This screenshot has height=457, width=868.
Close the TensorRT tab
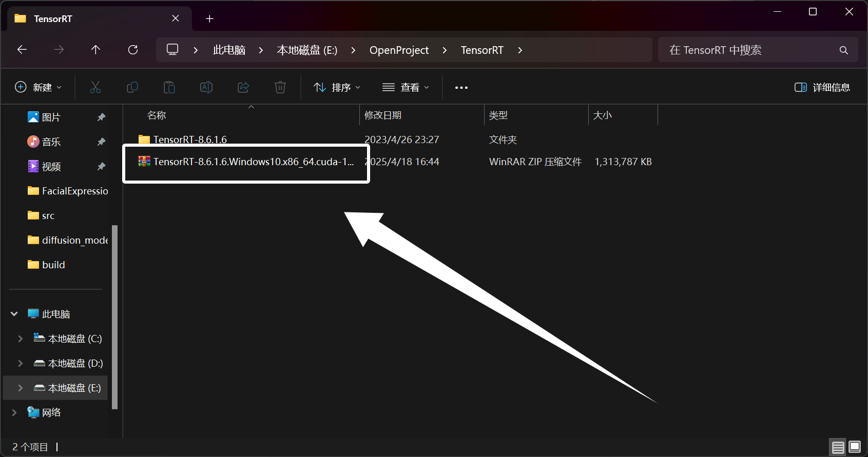click(x=176, y=18)
